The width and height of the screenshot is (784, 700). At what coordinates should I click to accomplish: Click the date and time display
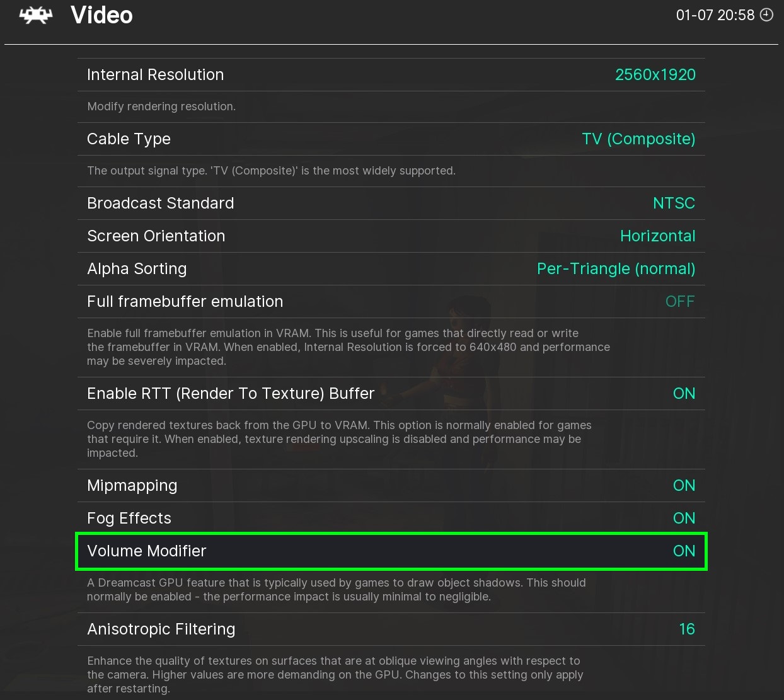click(715, 15)
